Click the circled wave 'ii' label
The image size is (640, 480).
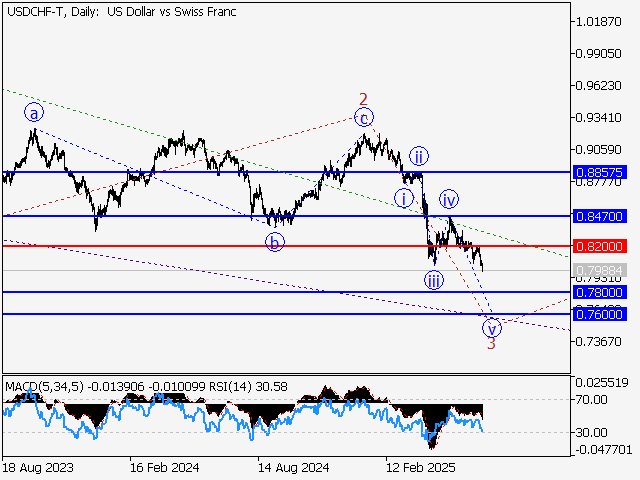pos(419,156)
